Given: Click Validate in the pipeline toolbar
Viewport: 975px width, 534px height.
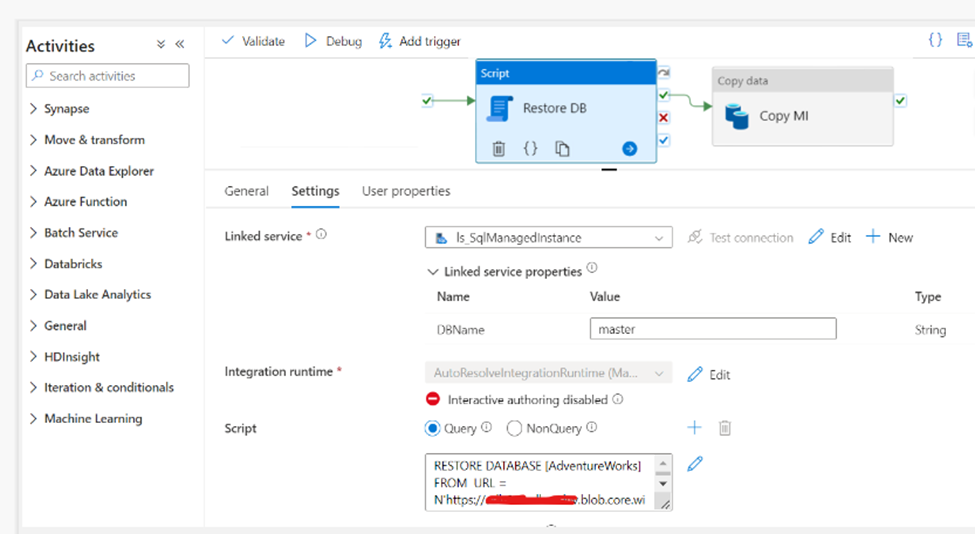Looking at the screenshot, I should (253, 41).
